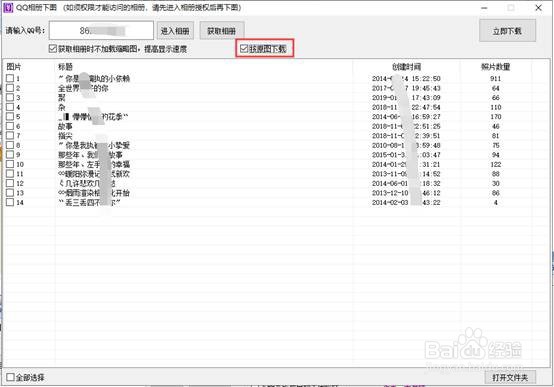
Task: Click photo count 911
Action: pyautogui.click(x=495, y=78)
